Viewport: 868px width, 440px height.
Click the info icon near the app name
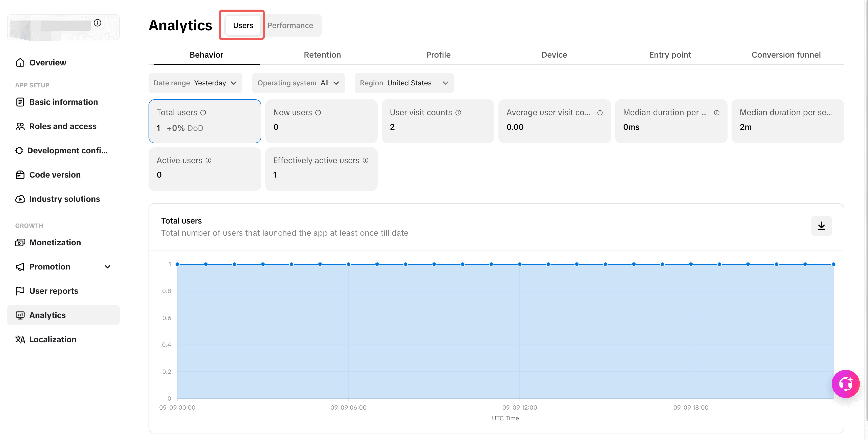pos(97,22)
